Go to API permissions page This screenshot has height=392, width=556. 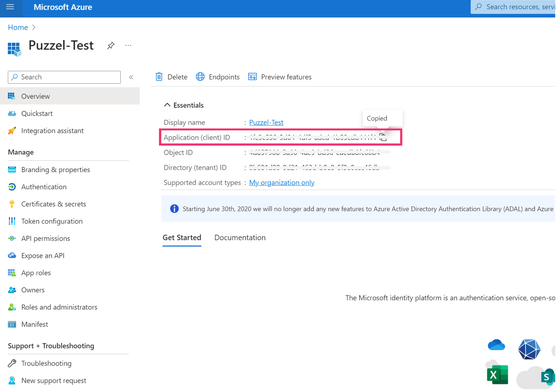(x=46, y=238)
